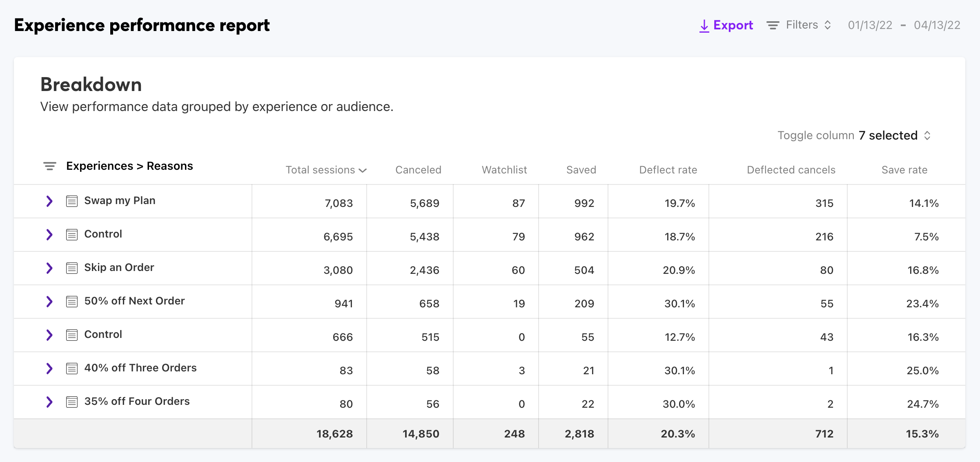Image resolution: width=980 pixels, height=462 pixels.
Task: Click document icon next to Swap my Plan
Action: pos(72,201)
